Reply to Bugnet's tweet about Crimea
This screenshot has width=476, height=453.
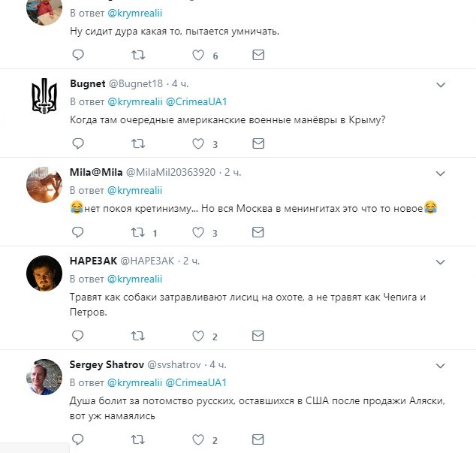click(78, 143)
